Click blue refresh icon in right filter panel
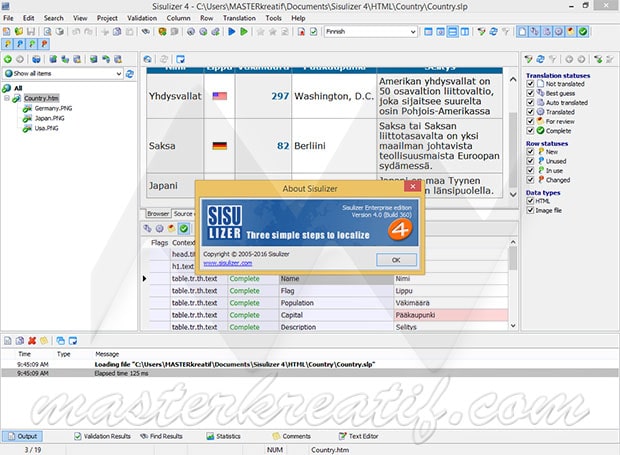 coord(540,59)
